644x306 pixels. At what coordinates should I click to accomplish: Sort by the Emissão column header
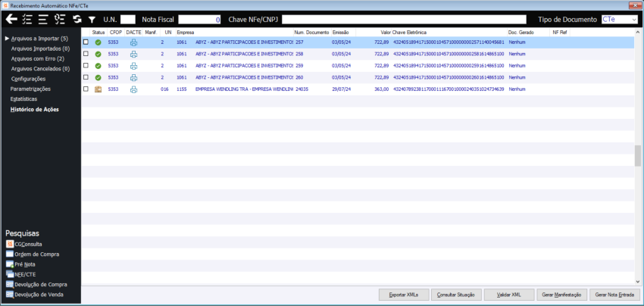[343, 32]
